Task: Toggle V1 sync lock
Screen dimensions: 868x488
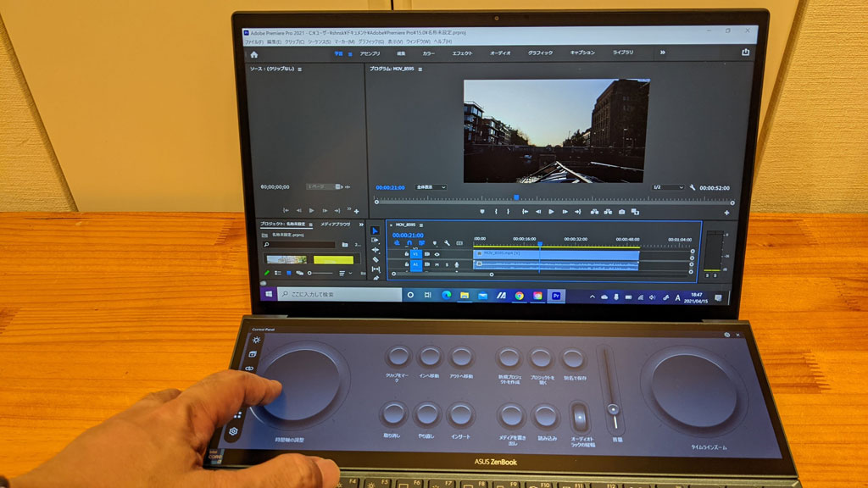Action: pos(427,254)
